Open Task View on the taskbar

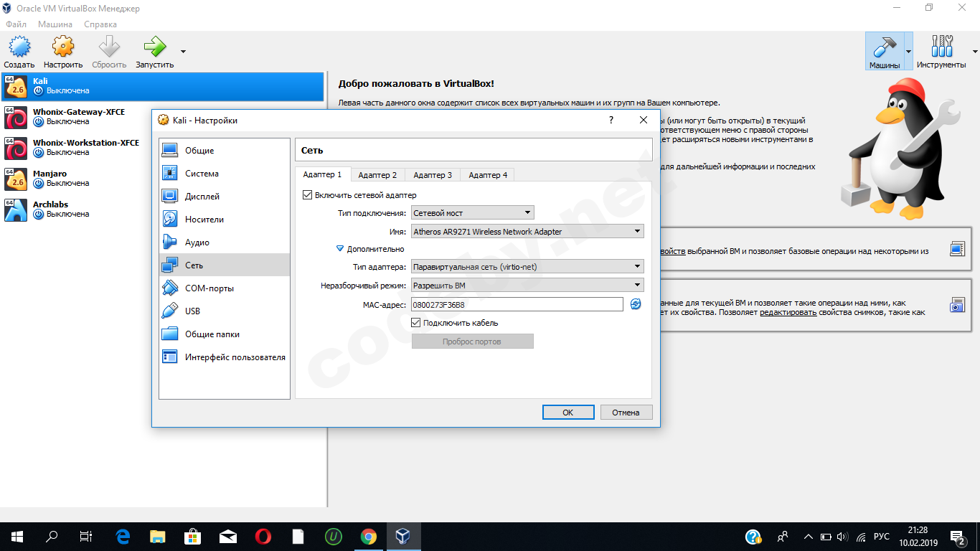[86, 537]
